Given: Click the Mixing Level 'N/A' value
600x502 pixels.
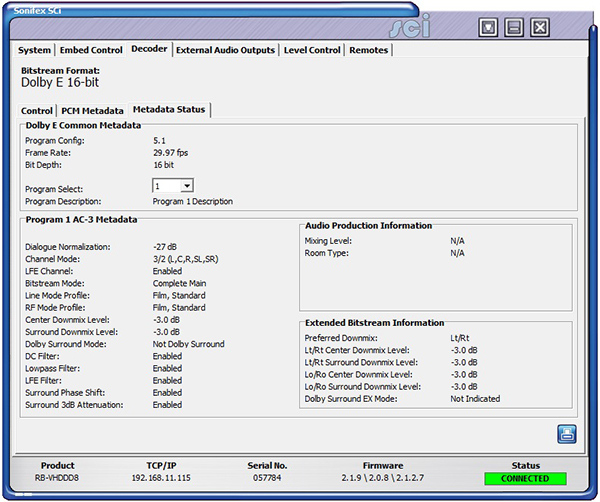Looking at the screenshot, I should coord(457,241).
